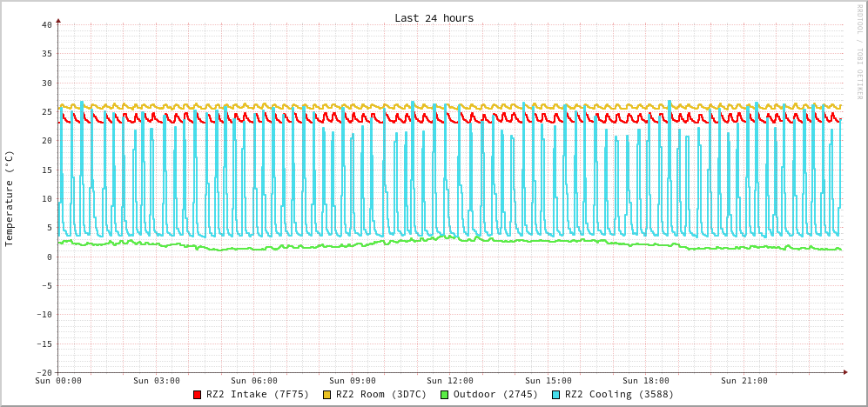Click the -20 value on the Y axis

click(44, 373)
